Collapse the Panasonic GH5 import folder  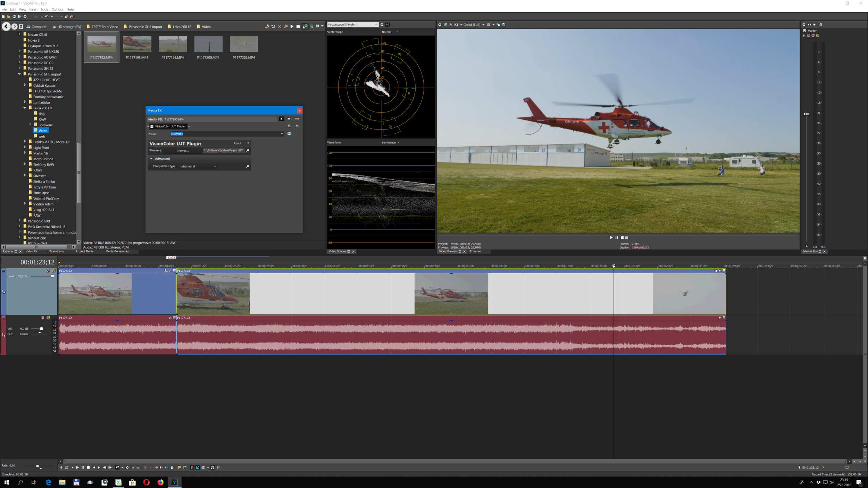tap(19, 74)
